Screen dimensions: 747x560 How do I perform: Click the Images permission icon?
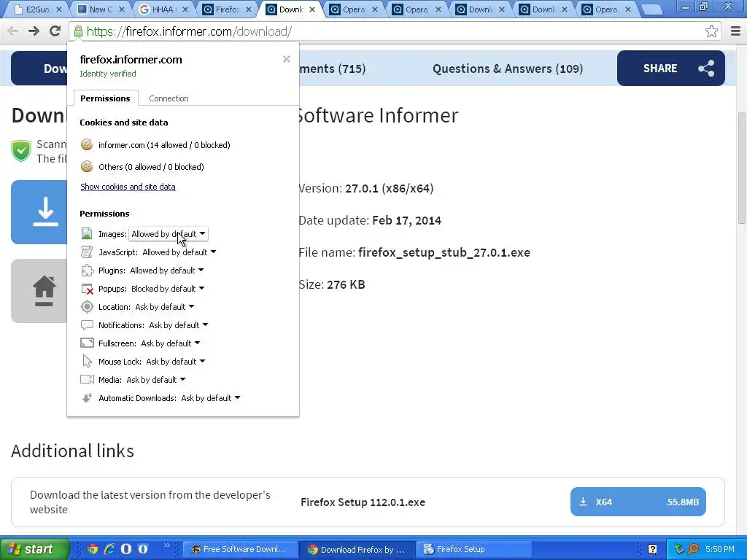[x=87, y=234]
